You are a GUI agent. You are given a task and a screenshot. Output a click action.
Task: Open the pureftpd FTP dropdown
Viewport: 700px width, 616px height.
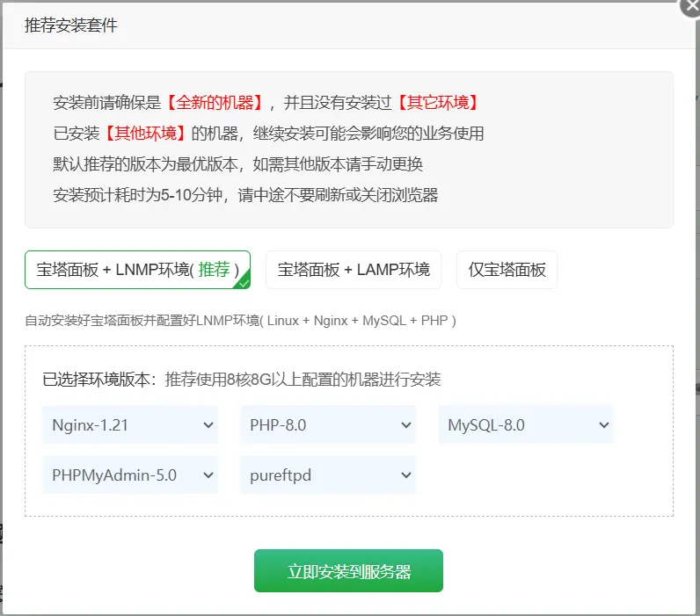tap(328, 475)
